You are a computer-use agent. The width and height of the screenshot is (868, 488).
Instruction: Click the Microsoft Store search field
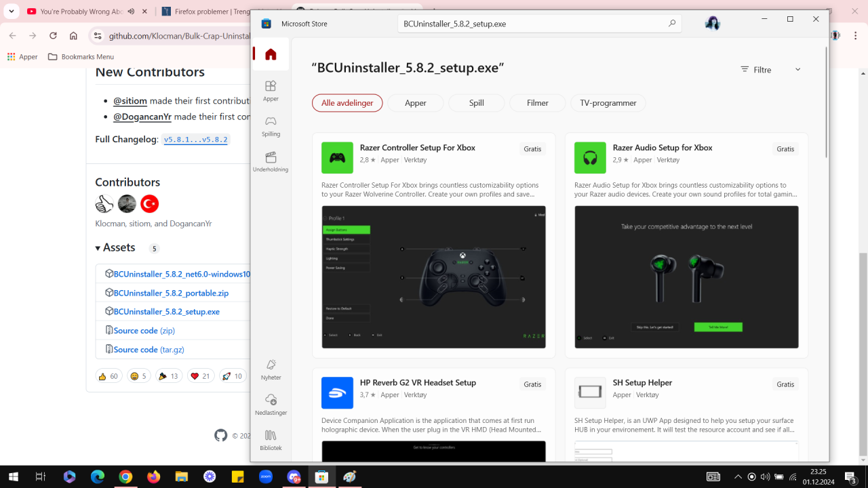[529, 24]
